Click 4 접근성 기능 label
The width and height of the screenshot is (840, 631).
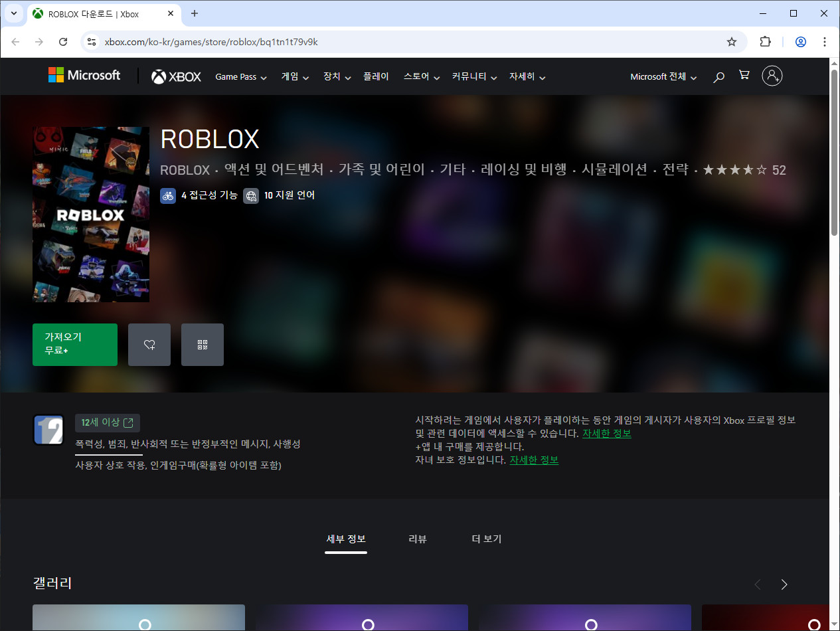pos(209,195)
